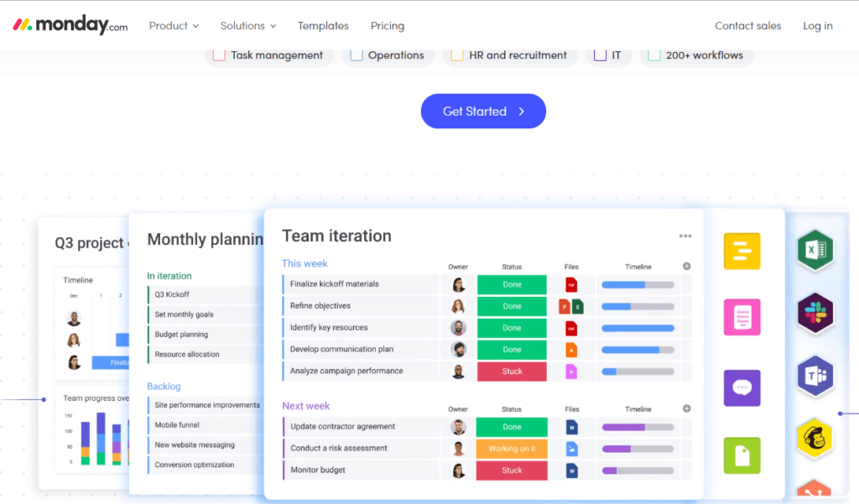Open the Templates page
The width and height of the screenshot is (859, 504).
(x=323, y=26)
